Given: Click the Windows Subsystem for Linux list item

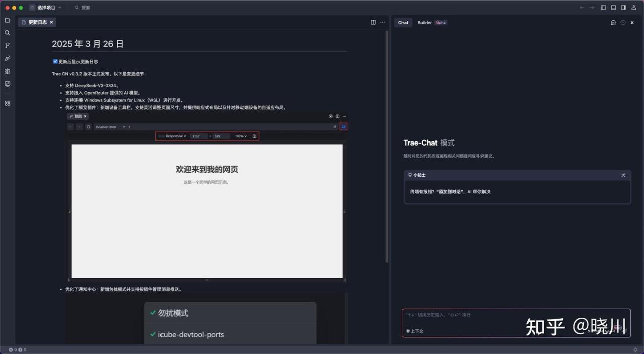Looking at the screenshot, I should point(124,100).
